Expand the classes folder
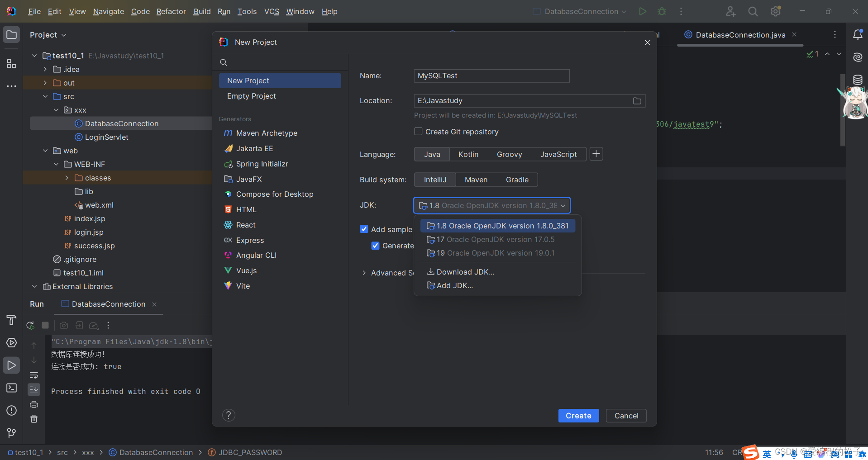868x460 pixels. click(67, 178)
